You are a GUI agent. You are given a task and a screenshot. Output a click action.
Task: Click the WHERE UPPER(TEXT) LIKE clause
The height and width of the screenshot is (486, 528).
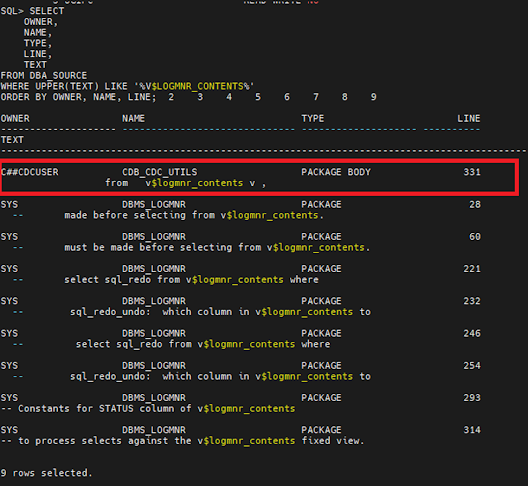[x=127, y=87]
